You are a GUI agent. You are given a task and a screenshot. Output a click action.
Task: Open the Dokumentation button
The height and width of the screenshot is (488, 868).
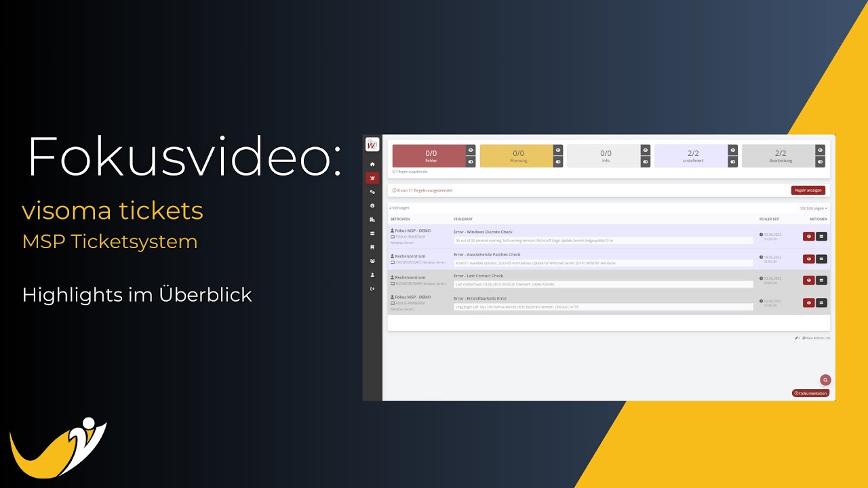[810, 393]
